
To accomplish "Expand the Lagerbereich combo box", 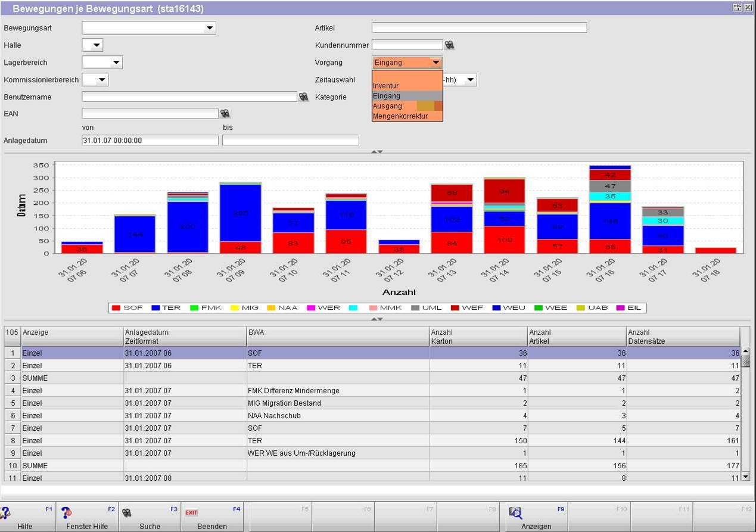I will pyautogui.click(x=117, y=63).
